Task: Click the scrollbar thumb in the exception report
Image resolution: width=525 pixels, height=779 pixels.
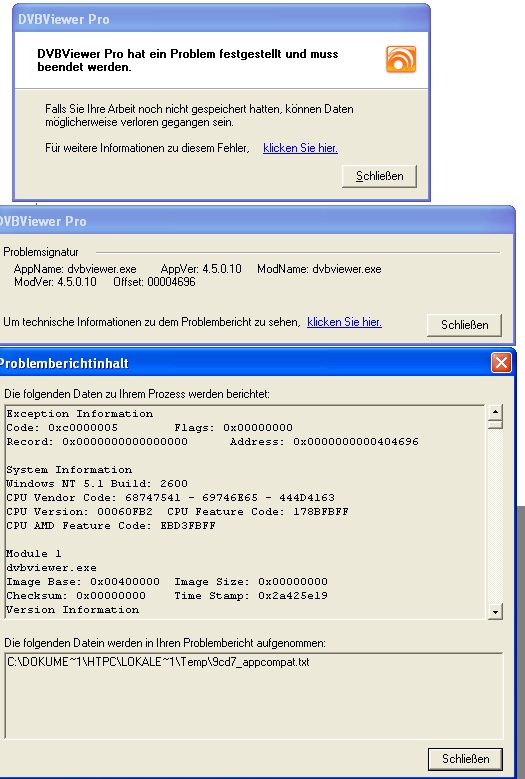Action: click(x=495, y=424)
